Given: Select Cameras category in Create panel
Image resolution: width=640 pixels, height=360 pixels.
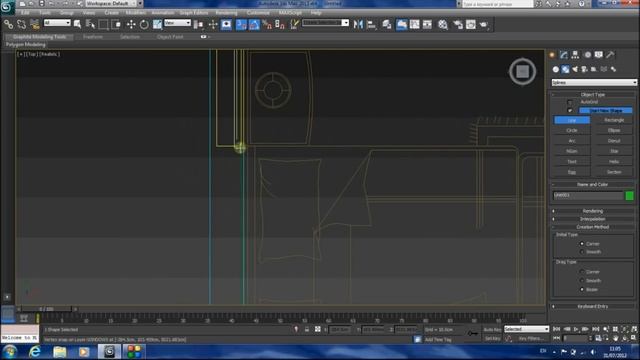Looking at the screenshot, I should click(x=584, y=69).
